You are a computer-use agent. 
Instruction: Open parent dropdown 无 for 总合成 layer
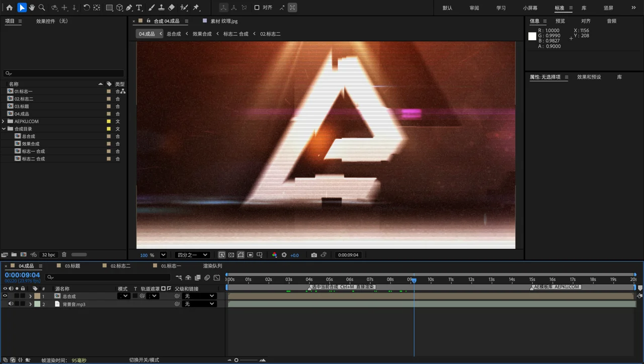coord(199,296)
